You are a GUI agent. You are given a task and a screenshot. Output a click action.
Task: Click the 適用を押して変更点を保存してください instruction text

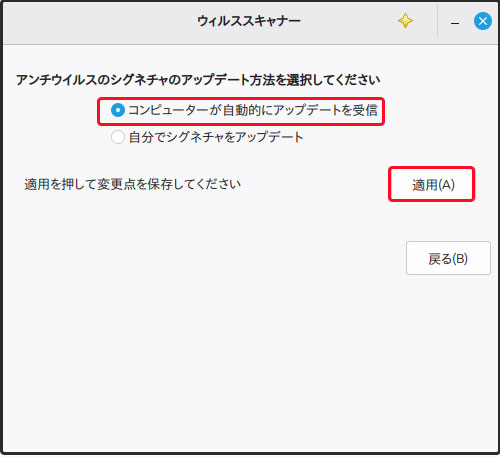[x=132, y=184]
